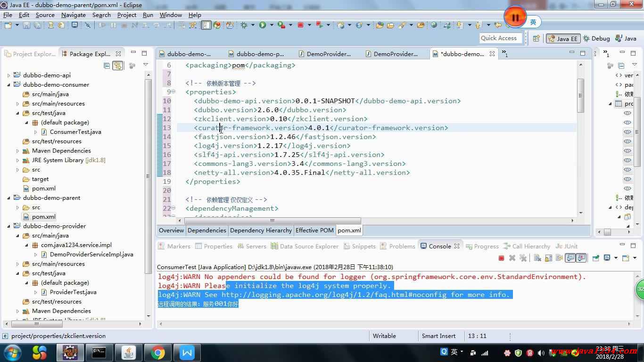Toggle Scroll Lock in Console toolbar
644x362 pixels.
click(548, 258)
